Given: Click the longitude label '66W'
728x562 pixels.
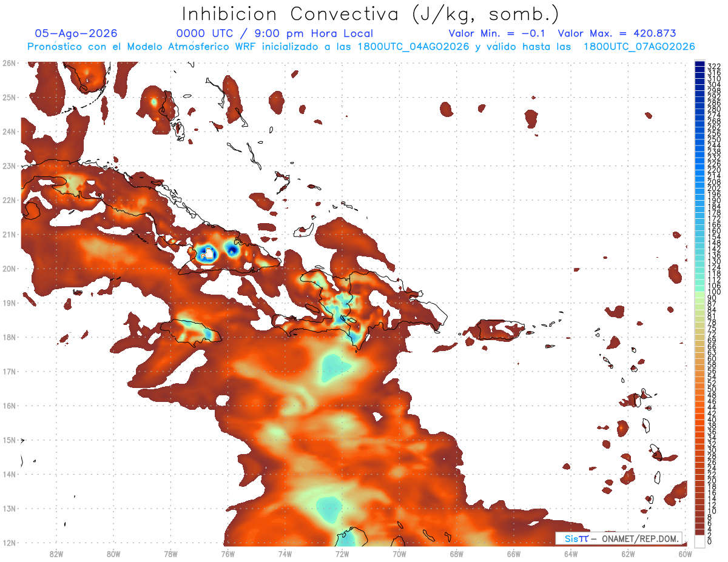Looking at the screenshot, I should pyautogui.click(x=514, y=554).
